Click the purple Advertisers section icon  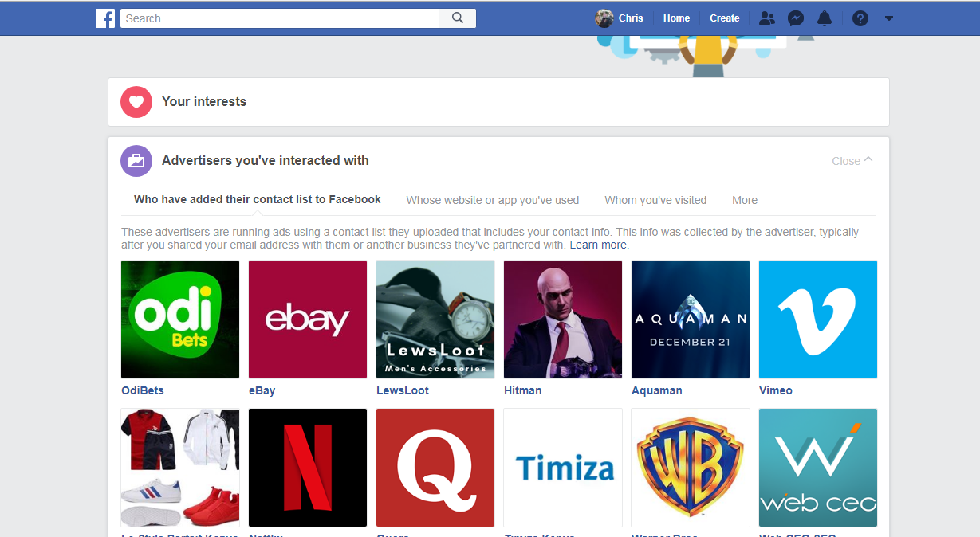[136, 161]
